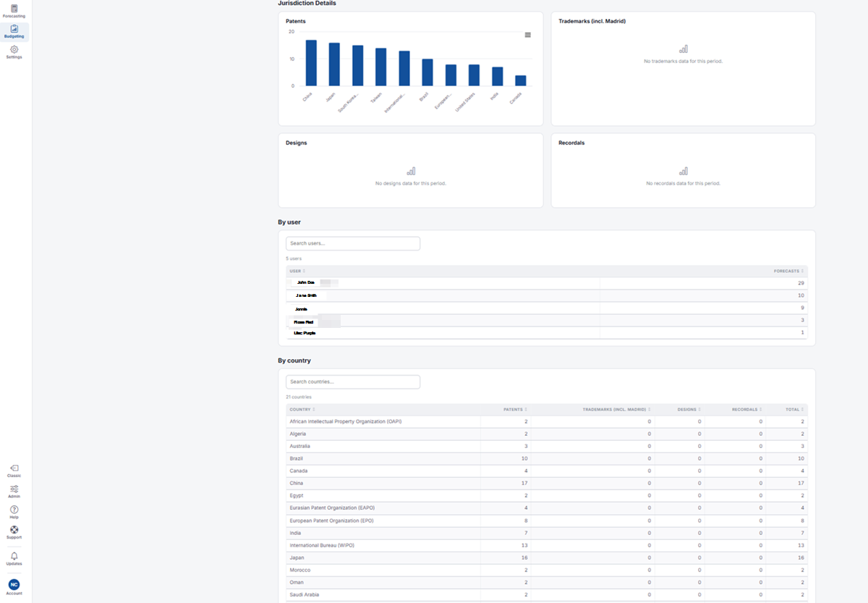Select the John Doe user row
This screenshot has width=868, height=603.
coord(546,283)
